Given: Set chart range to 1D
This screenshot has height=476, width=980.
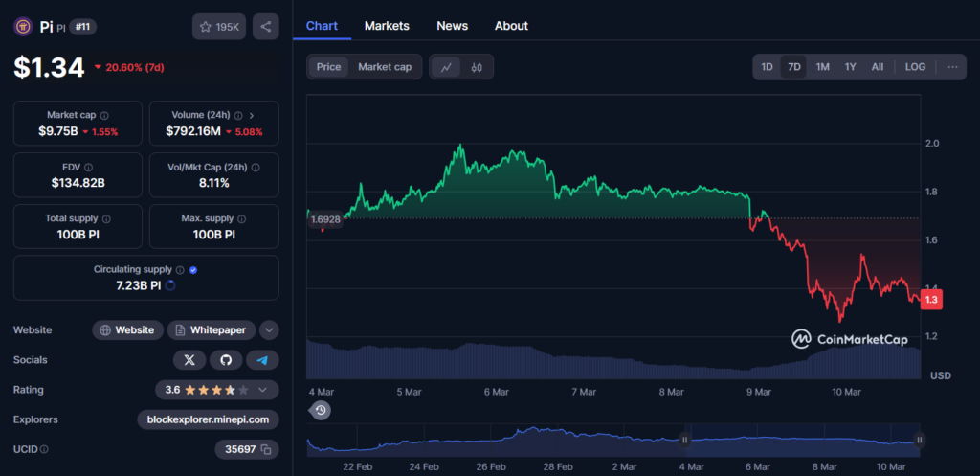Looking at the screenshot, I should click(767, 67).
